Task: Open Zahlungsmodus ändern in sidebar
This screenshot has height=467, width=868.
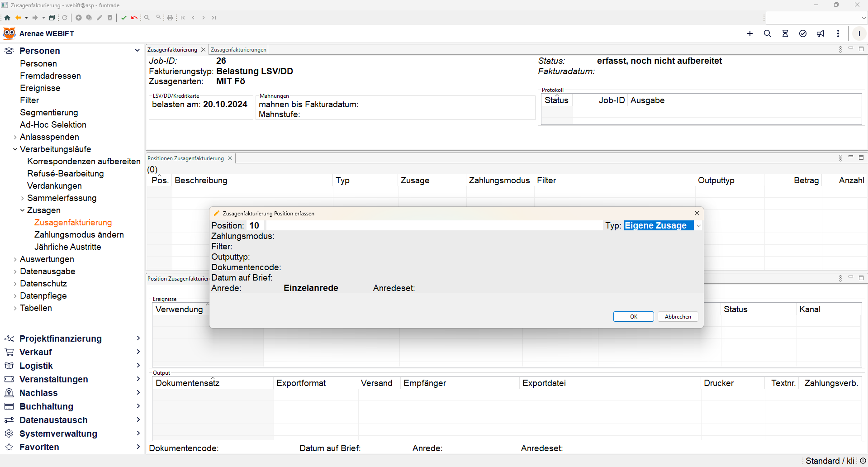Action: pyautogui.click(x=79, y=235)
